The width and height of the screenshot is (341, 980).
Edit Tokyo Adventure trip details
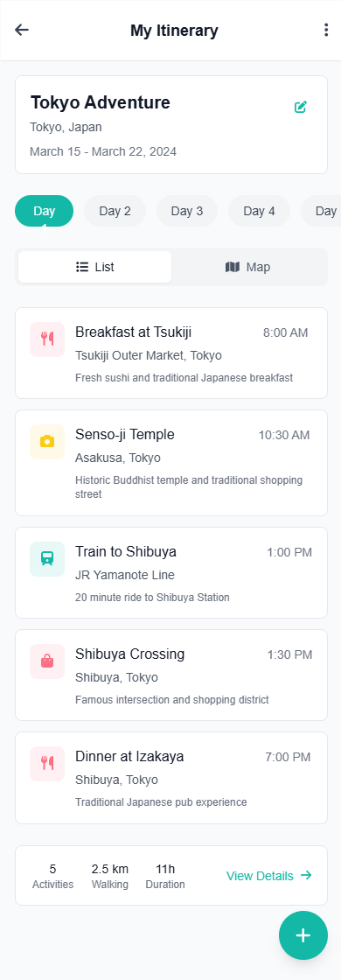pyautogui.click(x=301, y=107)
